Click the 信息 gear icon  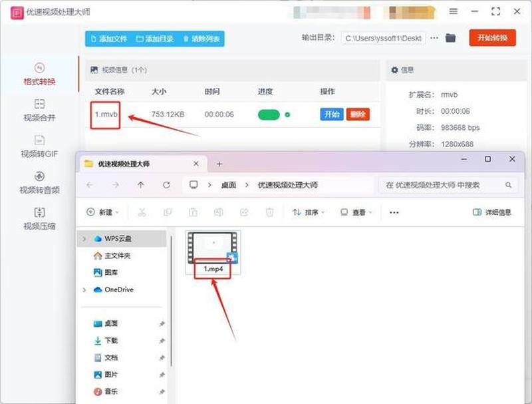pos(394,70)
